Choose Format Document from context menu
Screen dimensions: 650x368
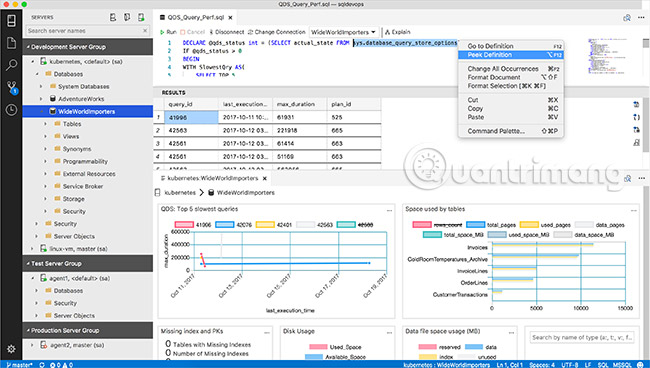coord(511,77)
